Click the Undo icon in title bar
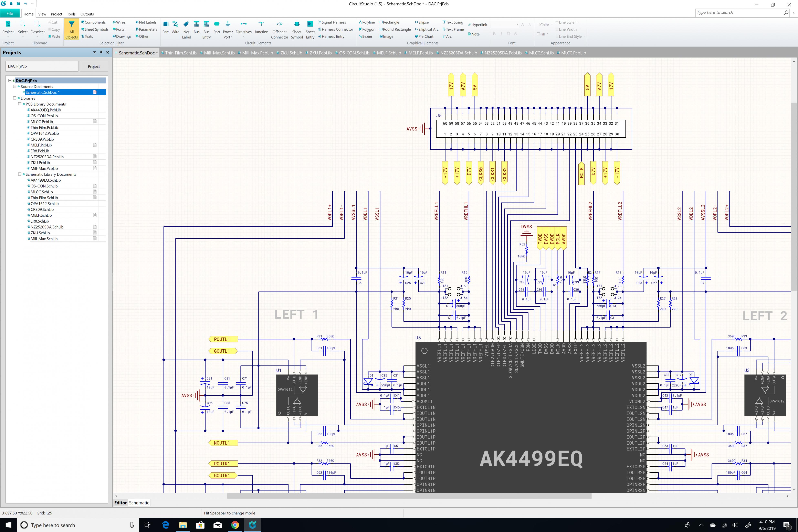The width and height of the screenshot is (798, 532). tap(25, 4)
